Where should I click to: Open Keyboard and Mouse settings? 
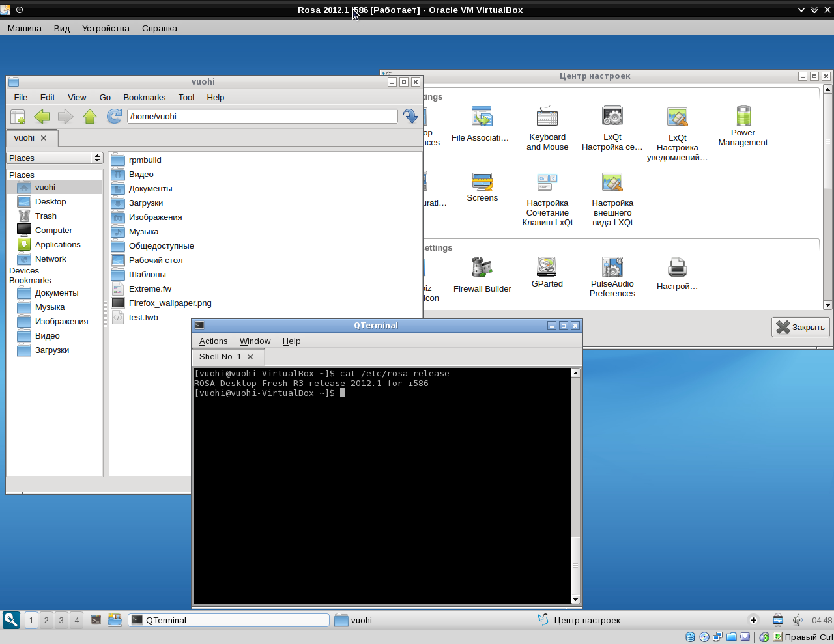click(547, 128)
